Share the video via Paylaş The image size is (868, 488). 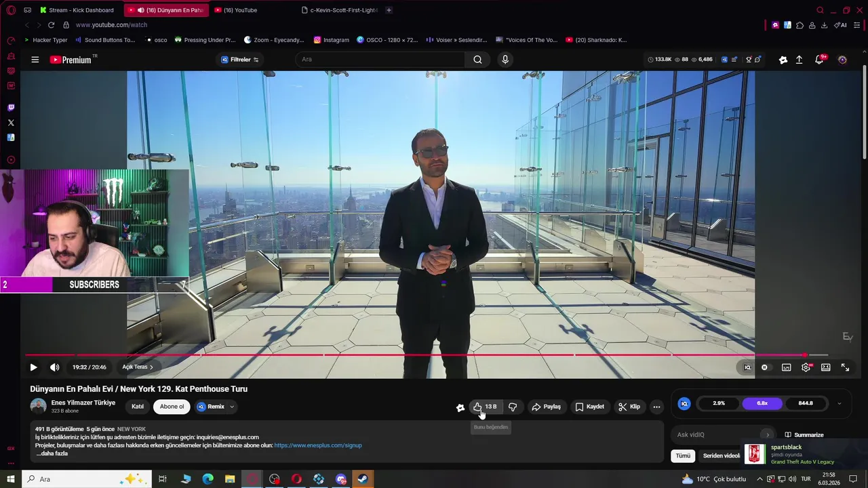tap(547, 407)
